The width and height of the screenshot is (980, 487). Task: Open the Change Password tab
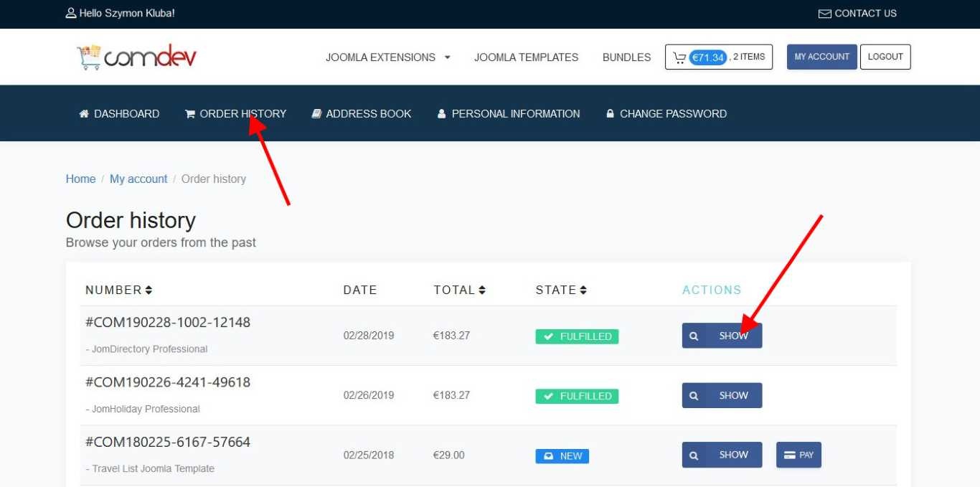coord(666,113)
